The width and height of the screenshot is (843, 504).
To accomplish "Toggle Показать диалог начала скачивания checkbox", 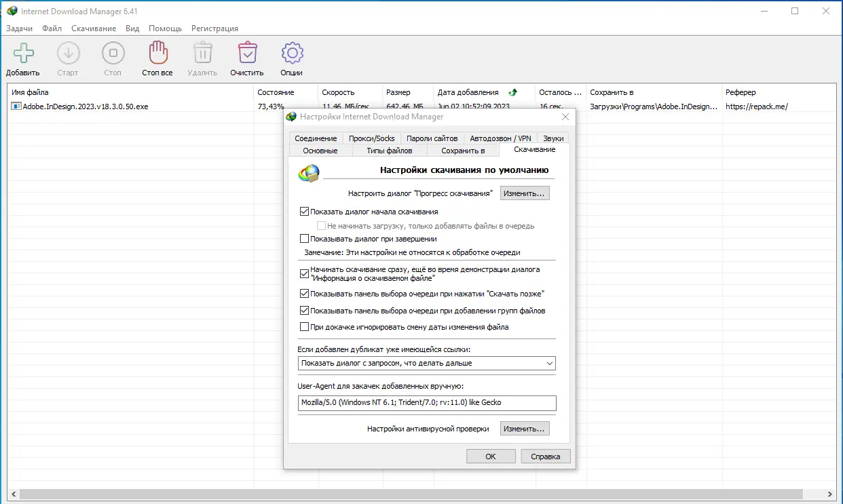I will click(x=304, y=212).
